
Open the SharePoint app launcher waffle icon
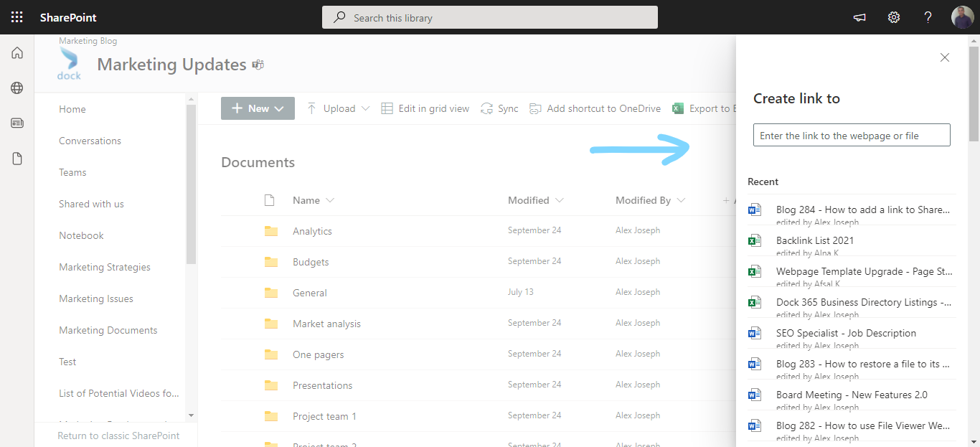click(x=17, y=17)
